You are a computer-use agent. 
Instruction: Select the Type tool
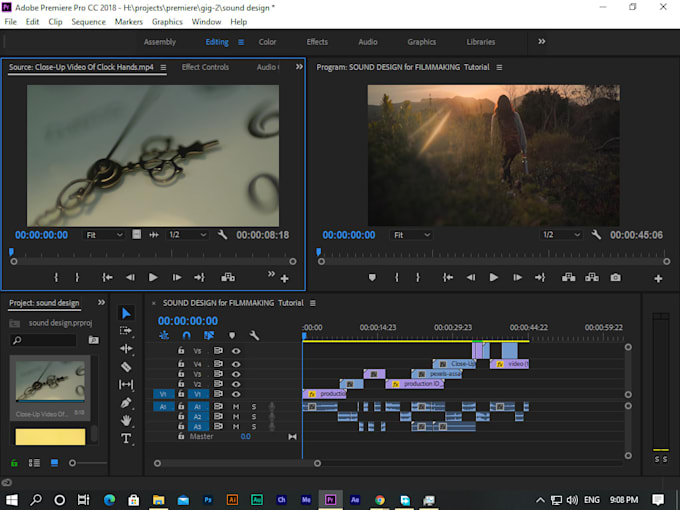tap(126, 438)
